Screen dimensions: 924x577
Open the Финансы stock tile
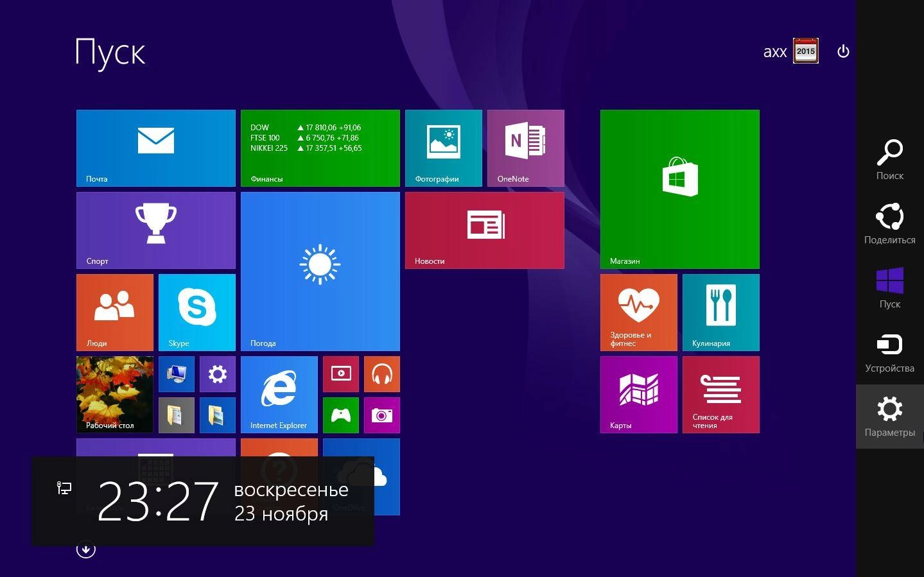320,148
